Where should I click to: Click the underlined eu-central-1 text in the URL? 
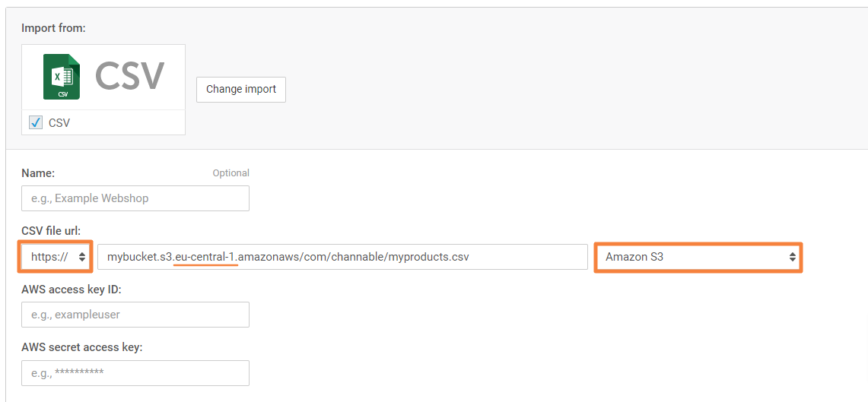(206, 257)
